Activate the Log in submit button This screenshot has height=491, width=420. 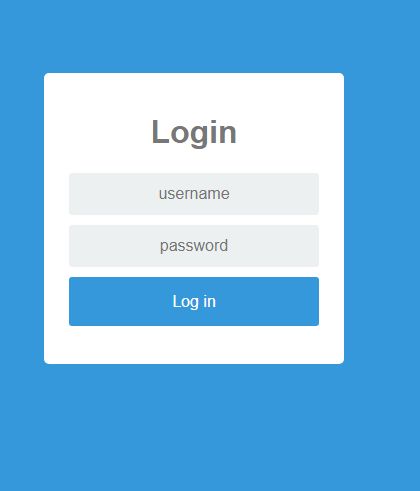coord(194,301)
